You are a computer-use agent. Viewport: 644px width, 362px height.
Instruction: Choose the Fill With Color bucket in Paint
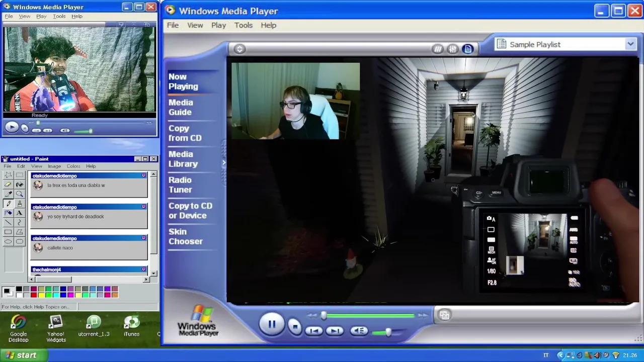19,185
